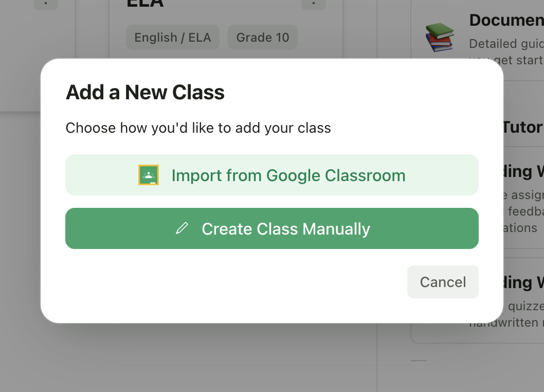This screenshot has width=544, height=392.
Task: Open the kebab menu on the ELA card
Action: pos(314,4)
